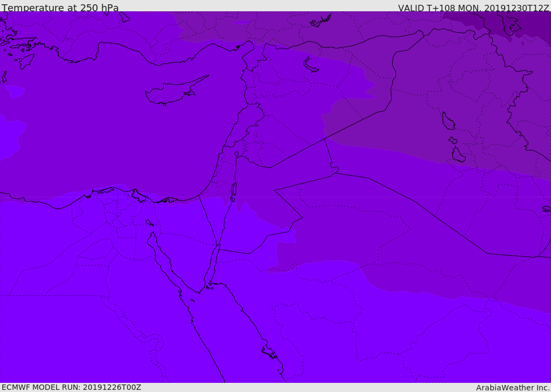Click the 'Temperature at 250 hPa' title text
The width and height of the screenshot is (551, 392).
[60, 8]
